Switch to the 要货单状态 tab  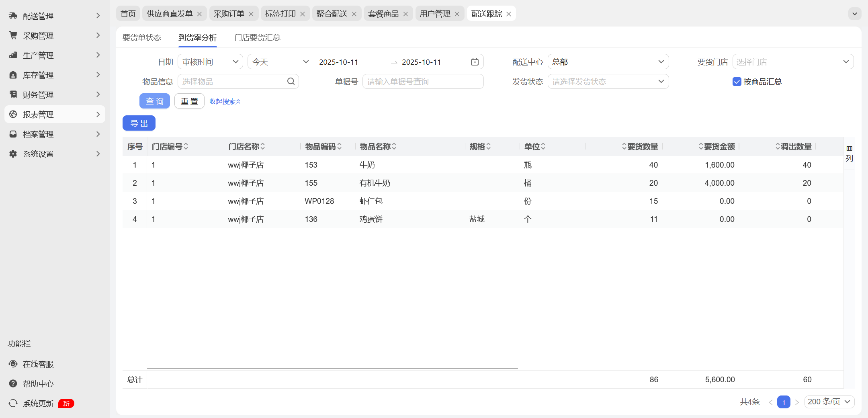tap(141, 37)
